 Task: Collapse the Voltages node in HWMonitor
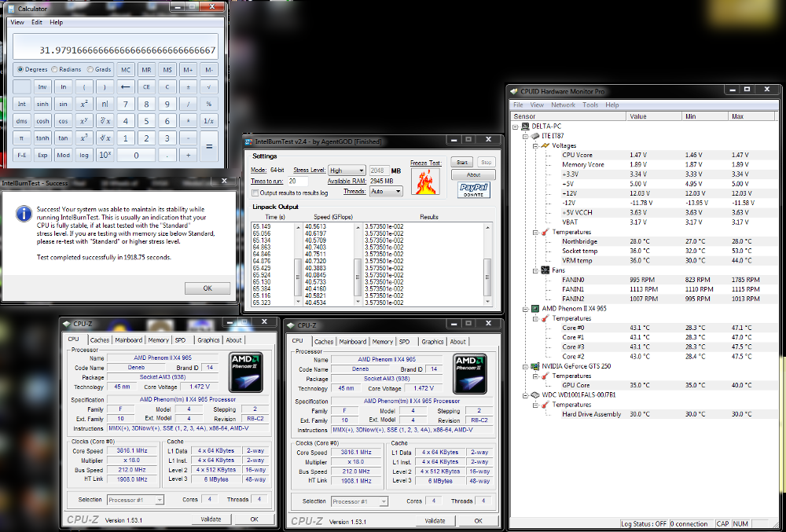[x=535, y=146]
